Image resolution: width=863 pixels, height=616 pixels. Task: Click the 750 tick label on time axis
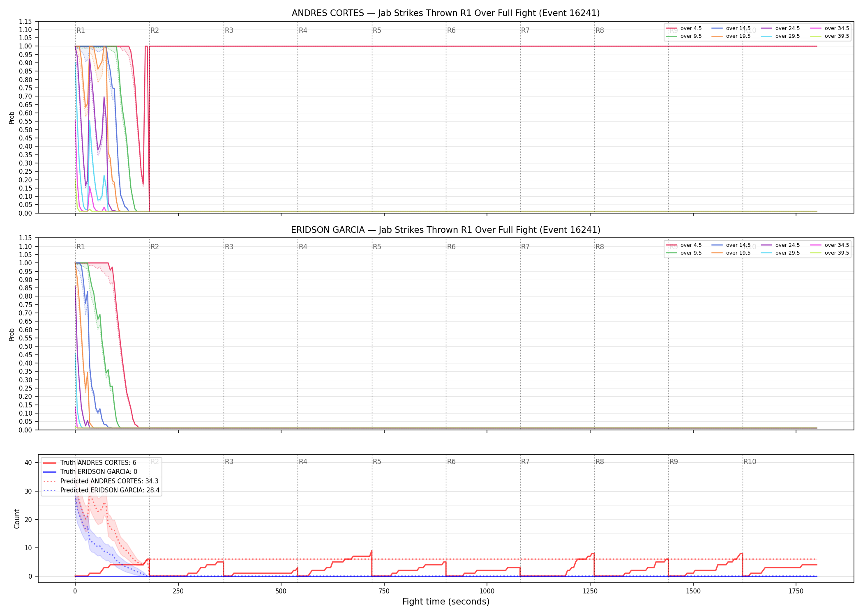coord(384,591)
